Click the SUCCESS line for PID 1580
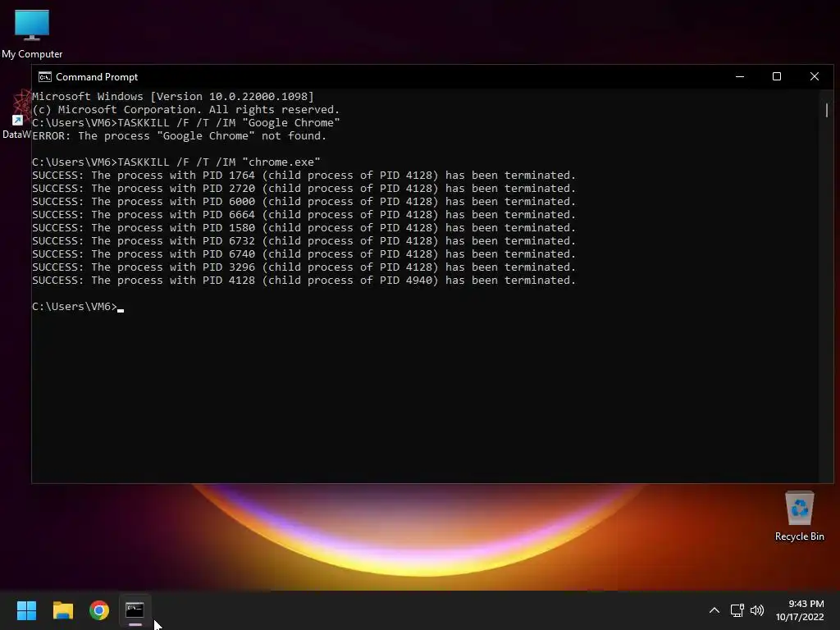 (304, 228)
